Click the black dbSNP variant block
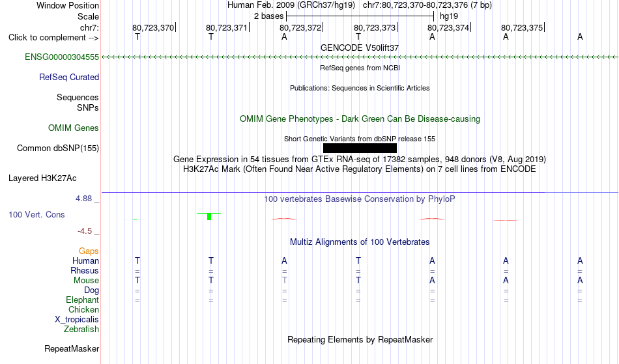The width and height of the screenshot is (619, 364). [x=360, y=148]
